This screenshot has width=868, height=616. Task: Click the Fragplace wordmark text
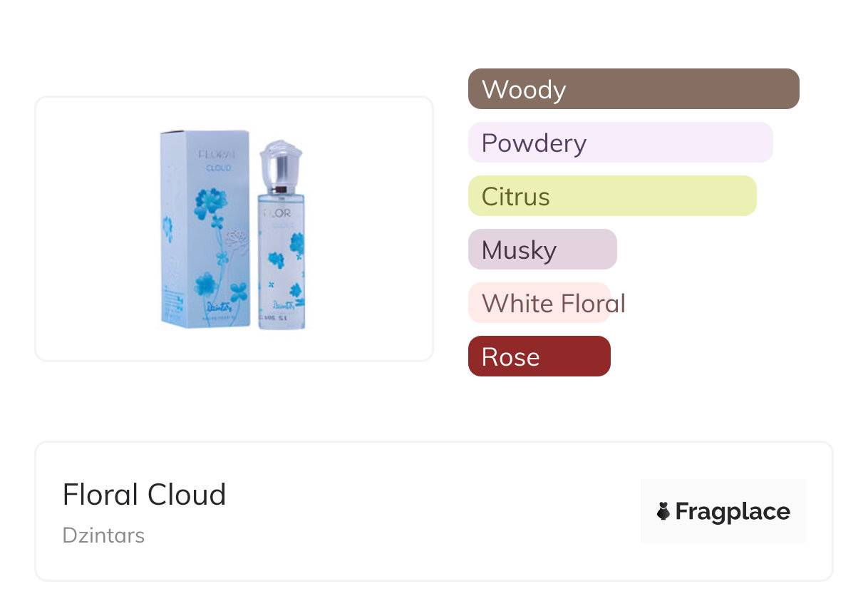point(733,511)
